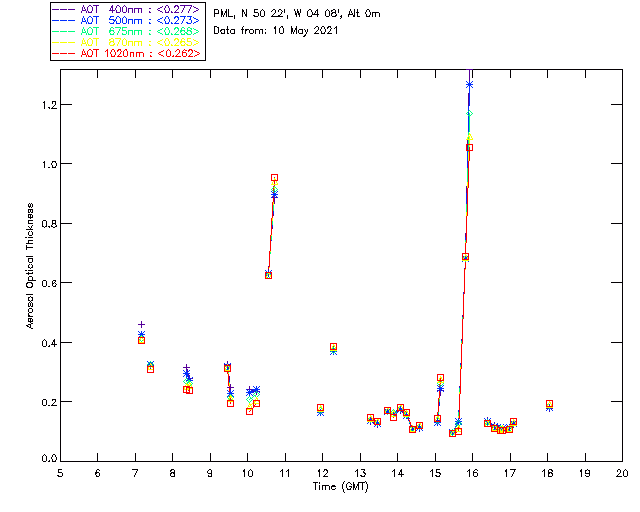The height and width of the screenshot is (512, 640).
Task: Click the y-axis value 0.2
Action: pyautogui.click(x=49, y=402)
